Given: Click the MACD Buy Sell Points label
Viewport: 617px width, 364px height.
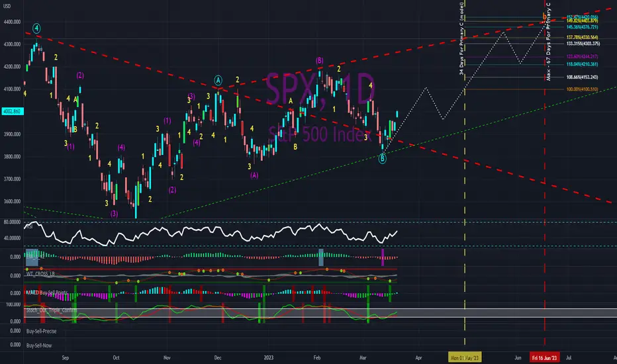Looking at the screenshot, I should (x=47, y=293).
